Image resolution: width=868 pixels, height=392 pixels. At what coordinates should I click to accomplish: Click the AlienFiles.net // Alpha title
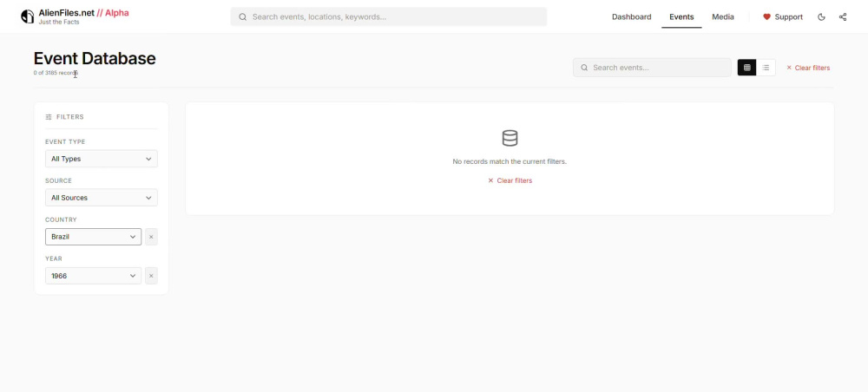[x=83, y=13]
